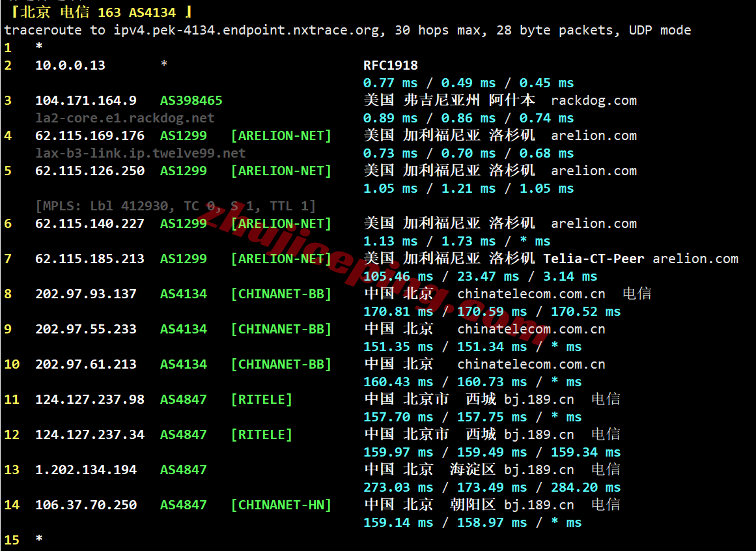
Task: Select IP address 10.0.0.13
Action: pyautogui.click(x=70, y=66)
